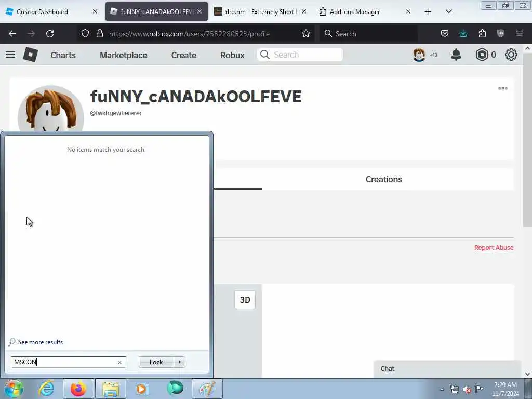
Task: Open new tab with plus button
Action: [428, 12]
